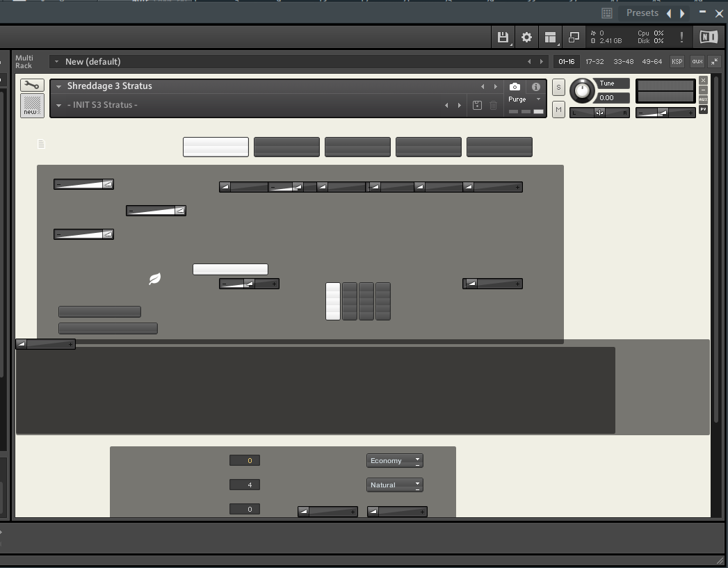Toggle the PV button on instrument header
728x568 pixels.
(x=704, y=110)
